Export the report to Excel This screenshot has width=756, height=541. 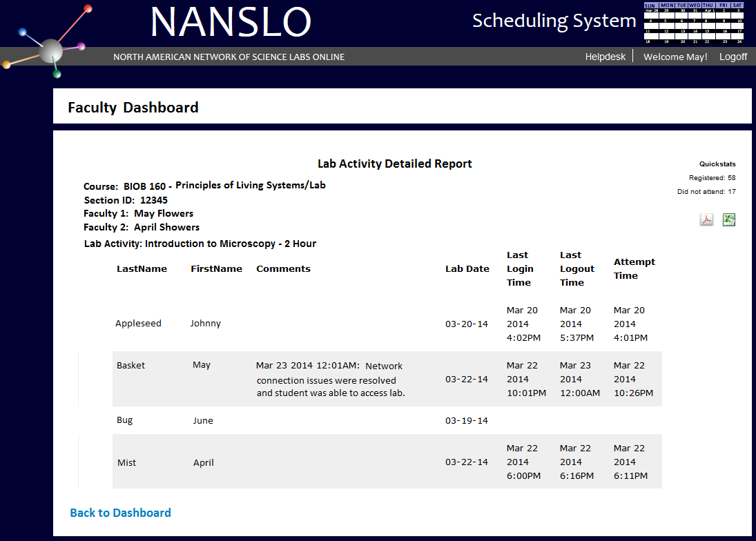[728, 219]
